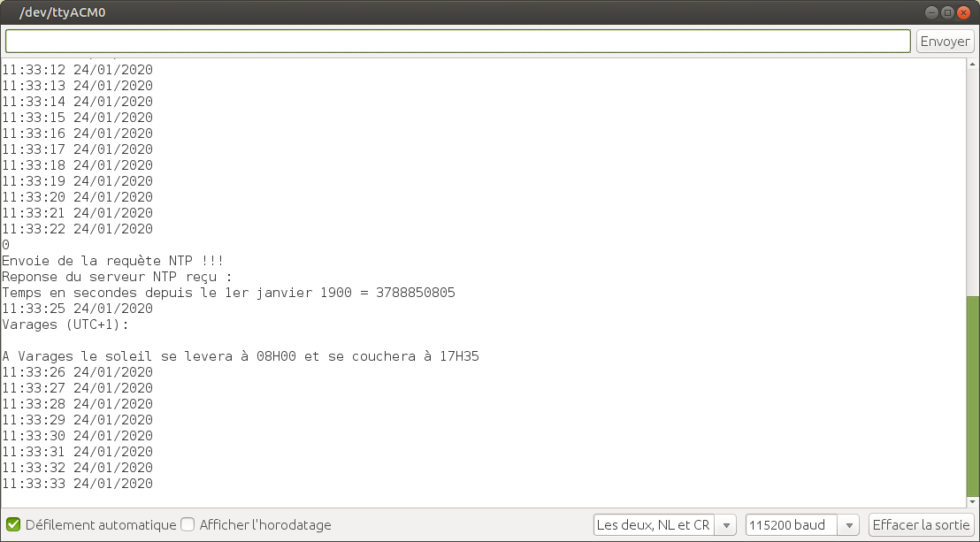Click the last line 11:33:33 24/01/2020
This screenshot has height=542, width=980.
pyautogui.click(x=77, y=484)
